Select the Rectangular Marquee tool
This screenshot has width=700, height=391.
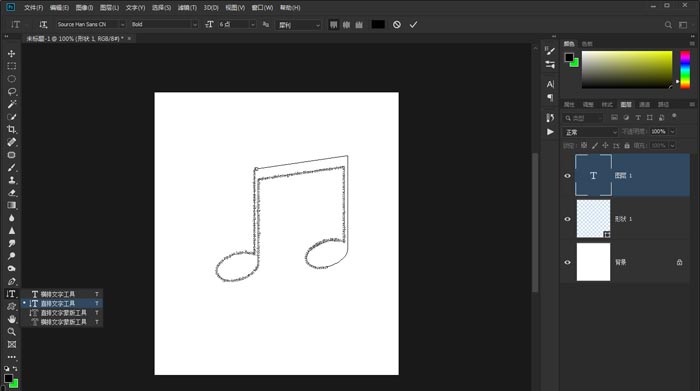click(x=12, y=66)
